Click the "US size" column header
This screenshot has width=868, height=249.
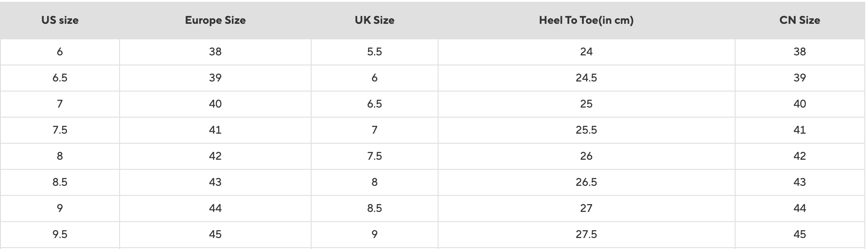[60, 20]
